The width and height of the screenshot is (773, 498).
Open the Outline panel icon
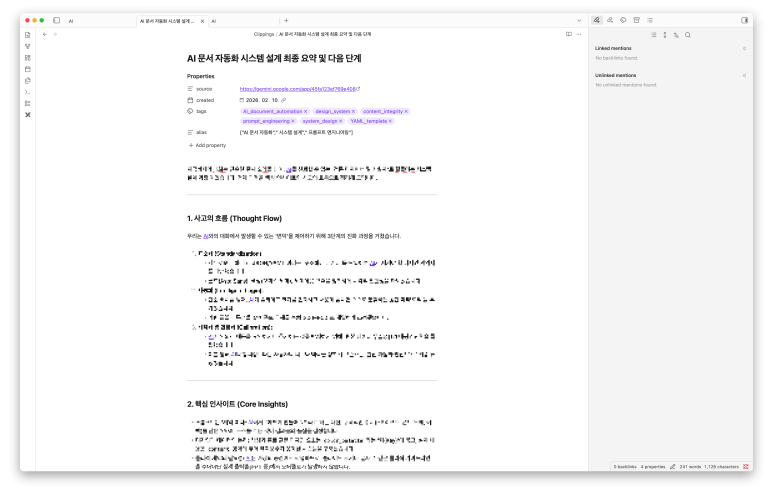(x=649, y=20)
